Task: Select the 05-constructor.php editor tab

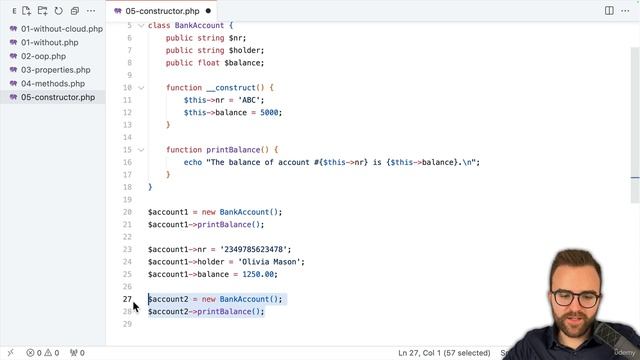Action: (x=162, y=11)
